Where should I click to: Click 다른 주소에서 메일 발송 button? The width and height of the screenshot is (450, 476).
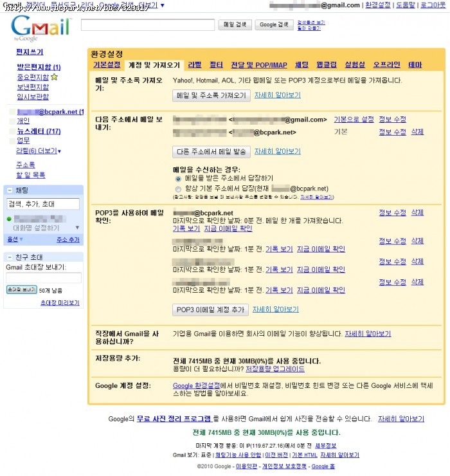point(212,151)
